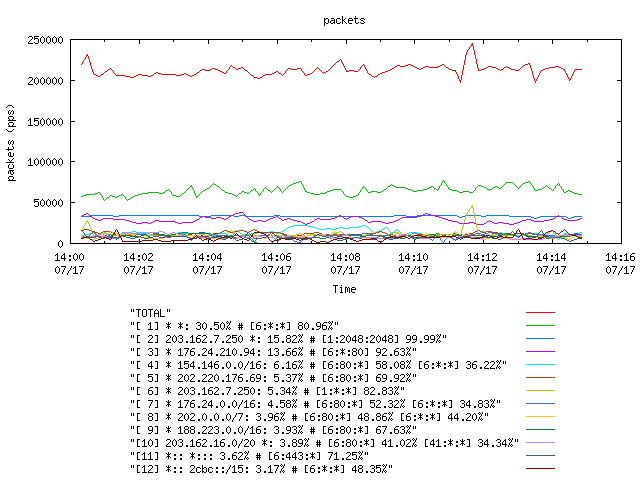Click the 250000 y-axis tick label
The width and height of the screenshot is (640, 480).
click(45, 40)
